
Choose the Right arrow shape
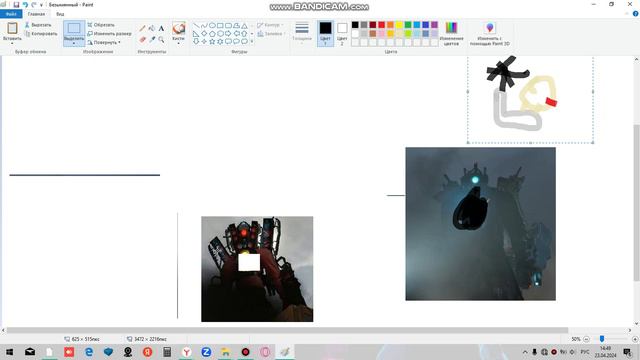click(228, 33)
